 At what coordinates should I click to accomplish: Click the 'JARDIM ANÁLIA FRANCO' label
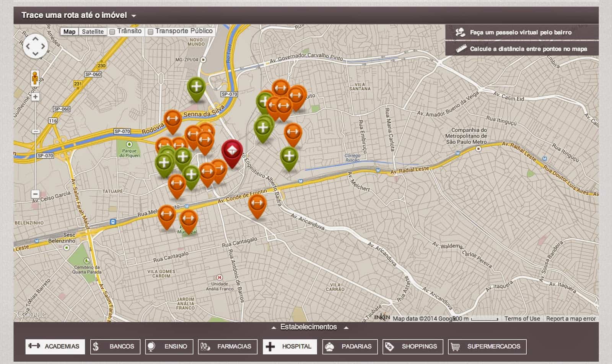pyautogui.click(x=186, y=303)
